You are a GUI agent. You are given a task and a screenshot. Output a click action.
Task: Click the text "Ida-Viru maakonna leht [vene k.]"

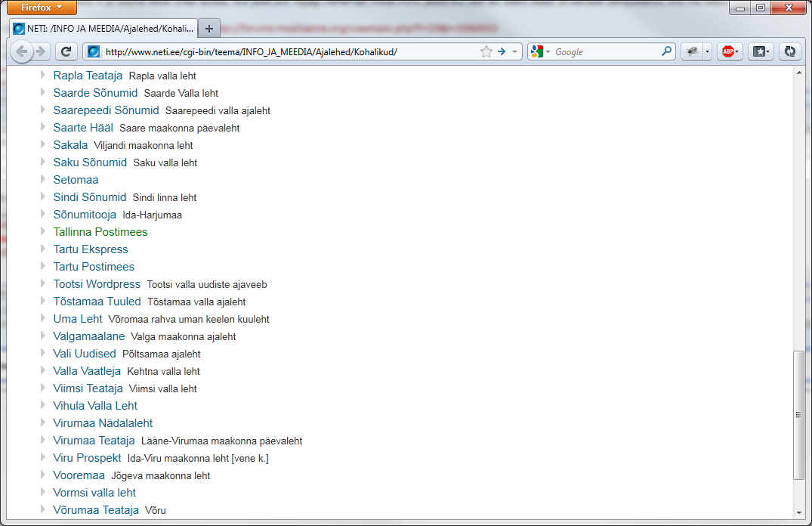tap(198, 458)
